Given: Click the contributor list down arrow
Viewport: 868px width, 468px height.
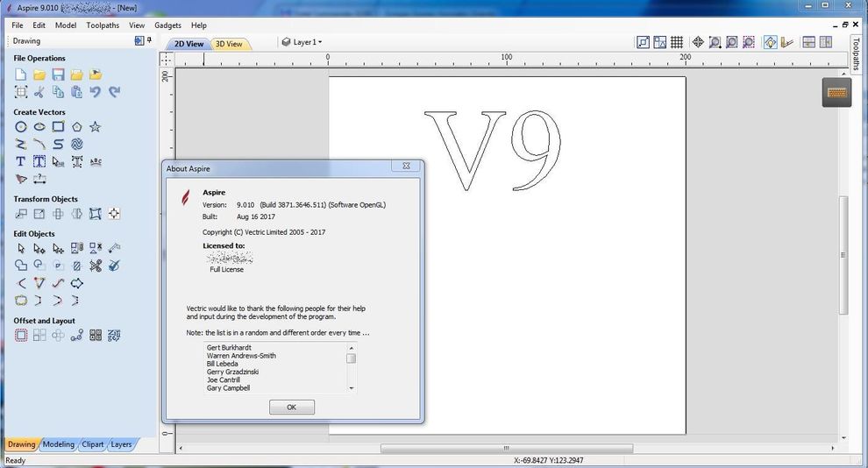Looking at the screenshot, I should coord(351,388).
